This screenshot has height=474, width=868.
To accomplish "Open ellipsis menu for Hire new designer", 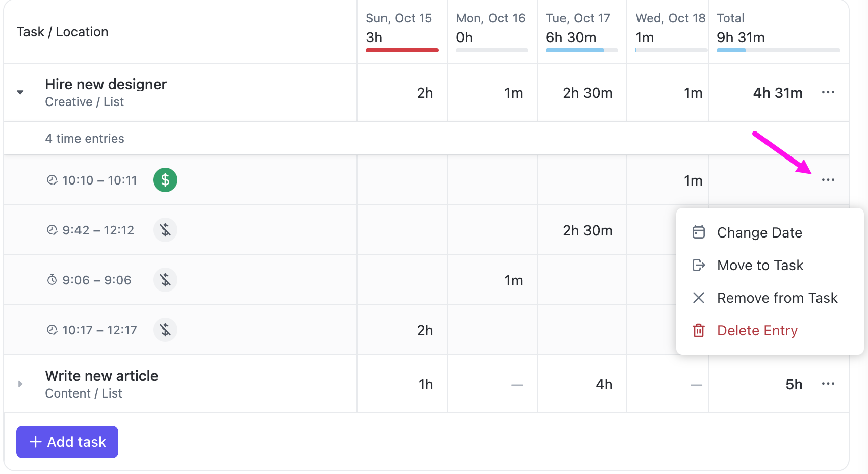I will point(828,92).
